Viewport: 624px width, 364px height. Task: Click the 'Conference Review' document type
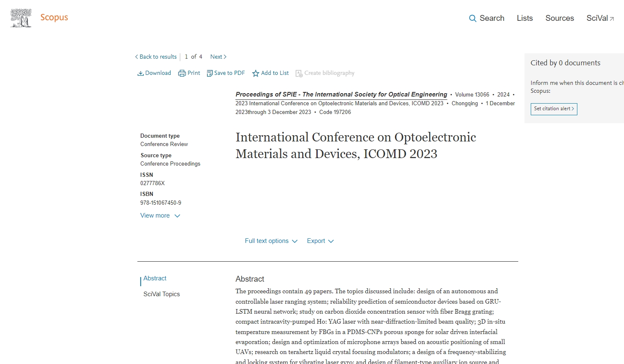(x=164, y=144)
